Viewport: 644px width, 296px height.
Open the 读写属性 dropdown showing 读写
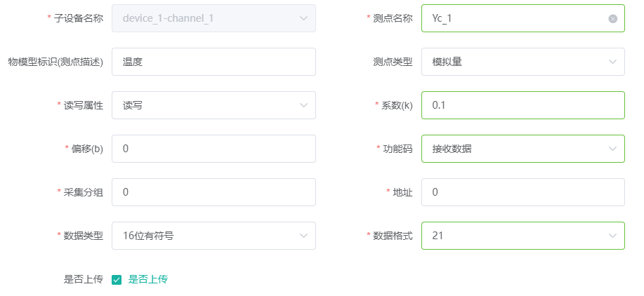click(x=213, y=105)
